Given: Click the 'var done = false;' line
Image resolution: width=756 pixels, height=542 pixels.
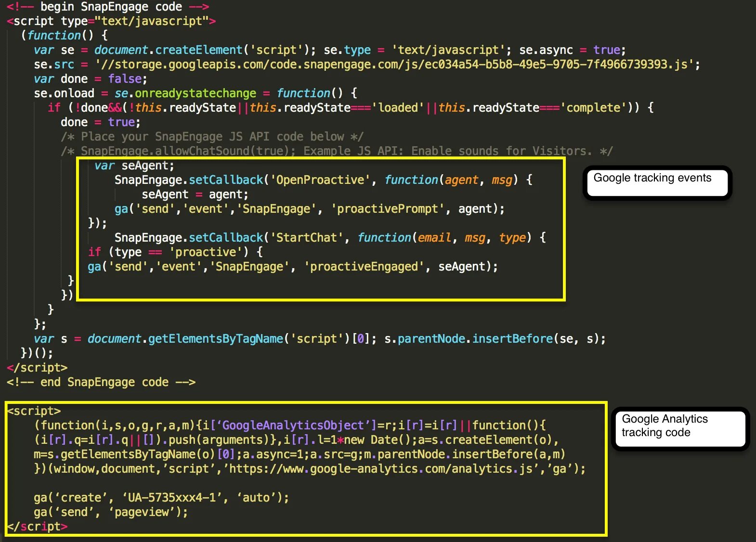Looking at the screenshot, I should (91, 79).
